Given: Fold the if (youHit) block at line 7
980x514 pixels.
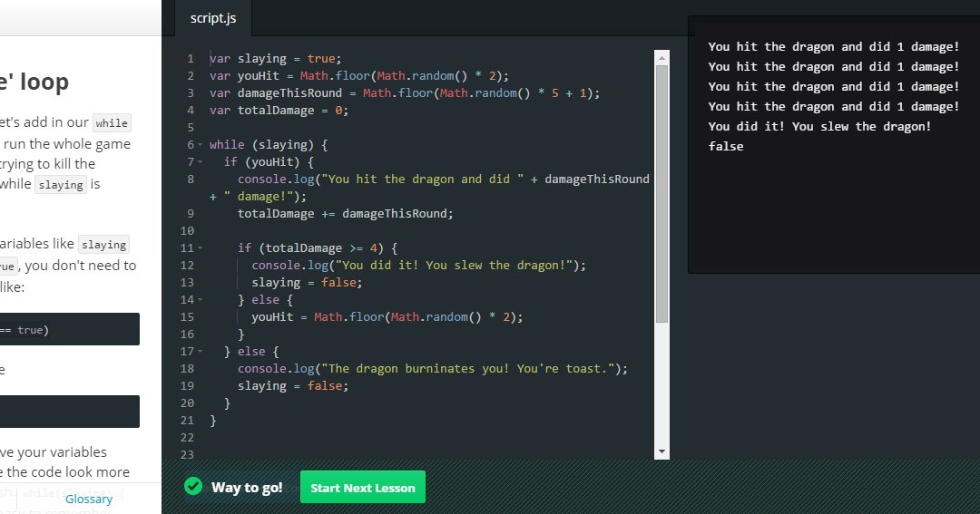Looking at the screenshot, I should [200, 162].
